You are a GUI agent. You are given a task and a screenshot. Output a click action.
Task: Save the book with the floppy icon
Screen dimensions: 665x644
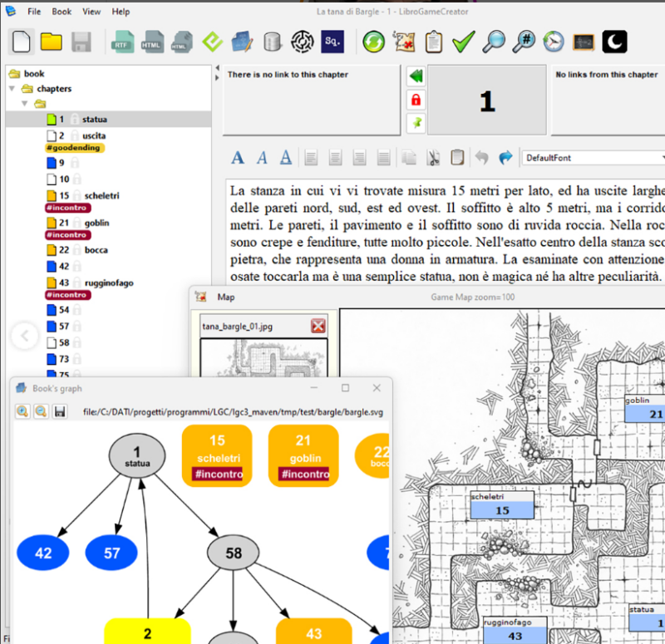[x=81, y=42]
